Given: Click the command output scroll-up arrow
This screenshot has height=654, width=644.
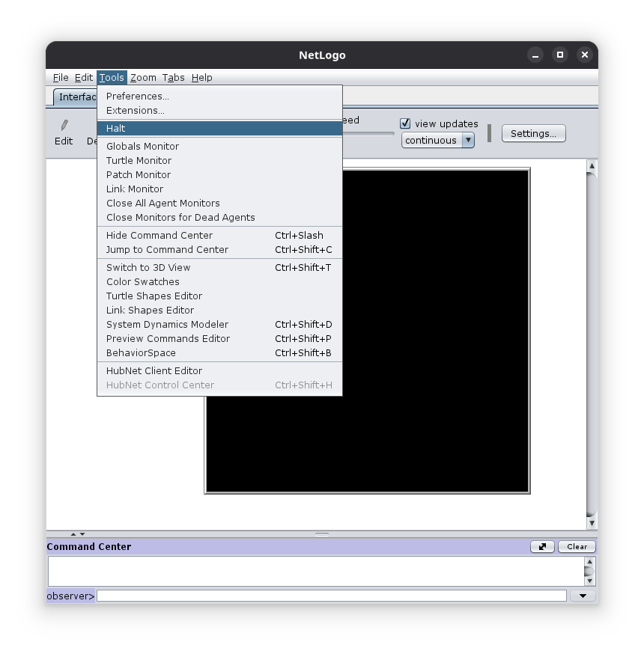Looking at the screenshot, I should (x=589, y=562).
